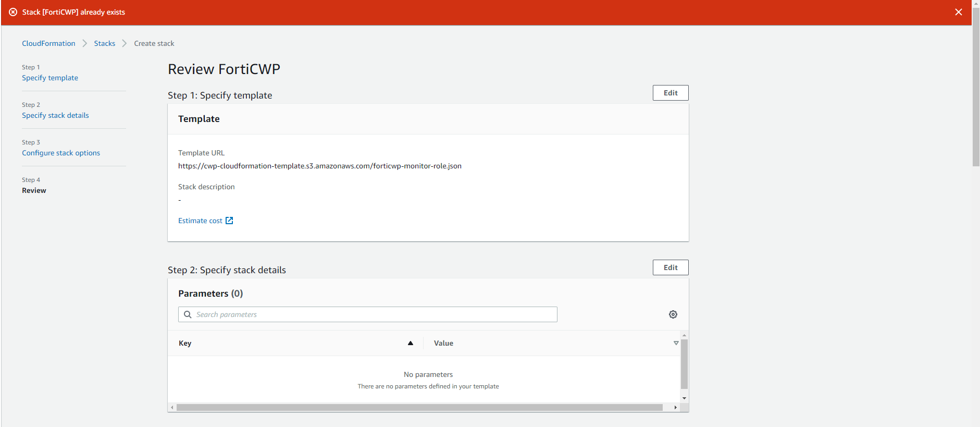Screen dimensions: 980x427
Task: Go to CloudFormation breadcrumb link
Action: (x=48, y=43)
